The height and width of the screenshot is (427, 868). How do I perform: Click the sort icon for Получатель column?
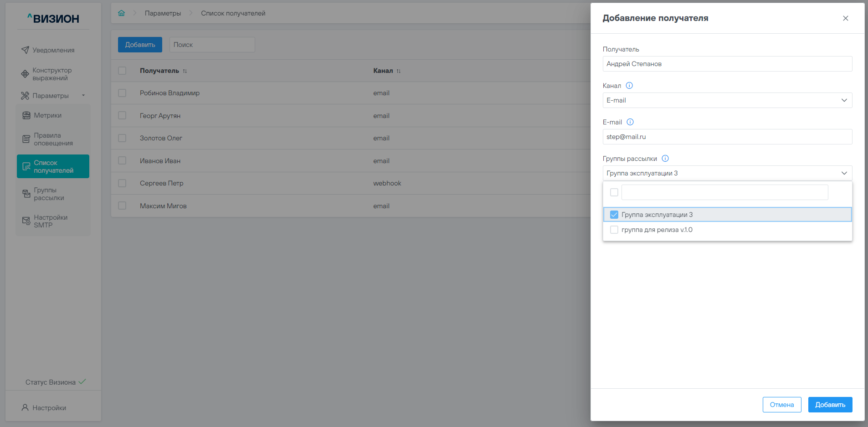185,71
